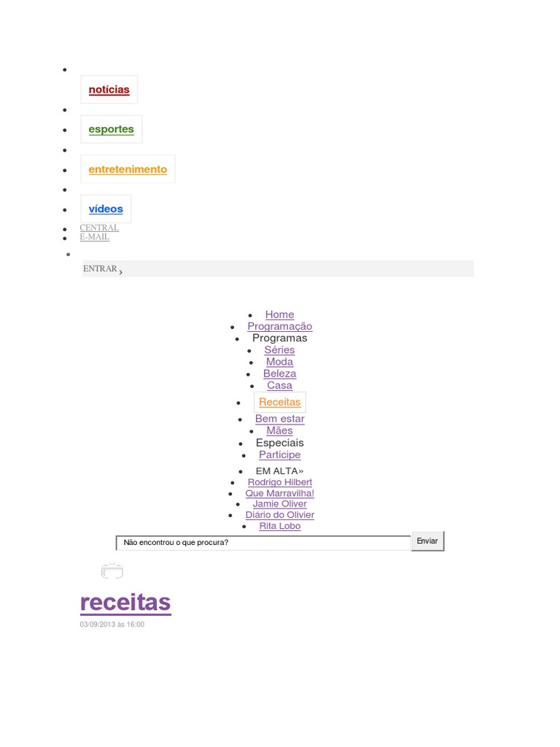560x747 pixels.
Task: Open the entretenimento section
Action: point(128,169)
